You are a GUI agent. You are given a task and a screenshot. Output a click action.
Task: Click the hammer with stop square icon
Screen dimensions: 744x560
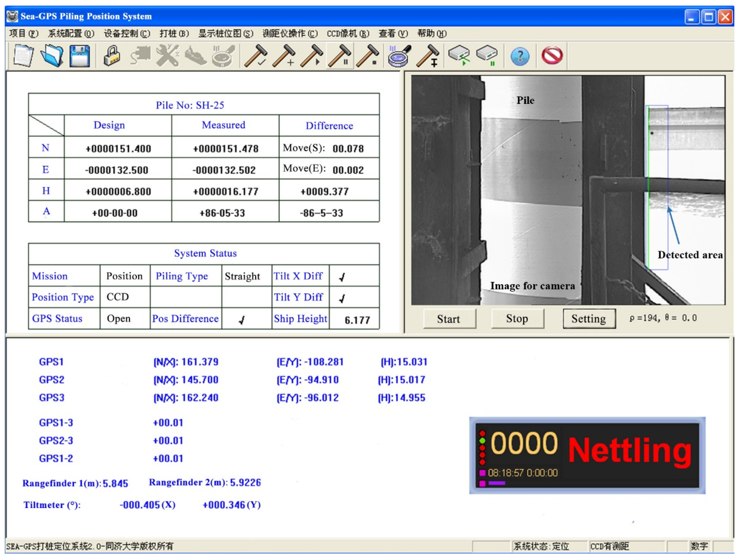pos(368,56)
